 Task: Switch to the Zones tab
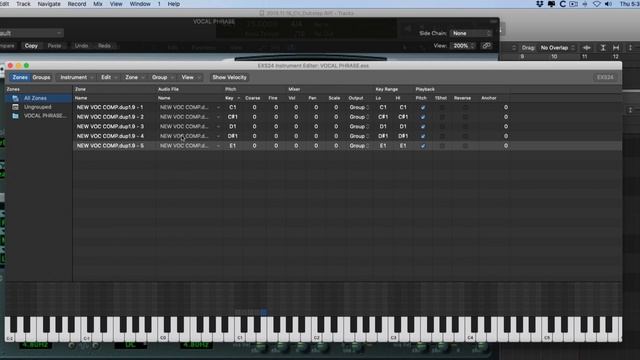pyautogui.click(x=20, y=77)
